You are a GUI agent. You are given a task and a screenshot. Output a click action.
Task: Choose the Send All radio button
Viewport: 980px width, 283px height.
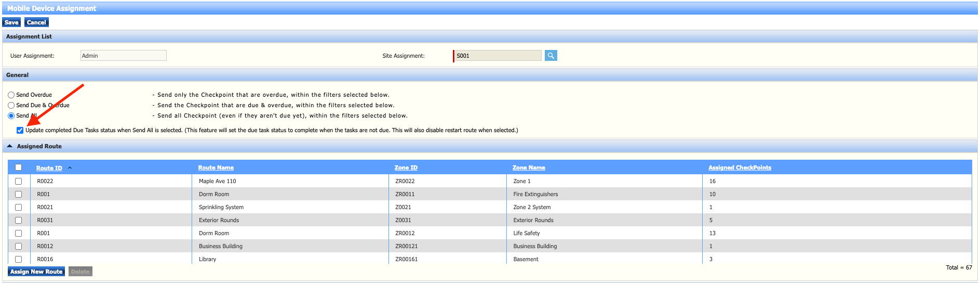(x=11, y=116)
